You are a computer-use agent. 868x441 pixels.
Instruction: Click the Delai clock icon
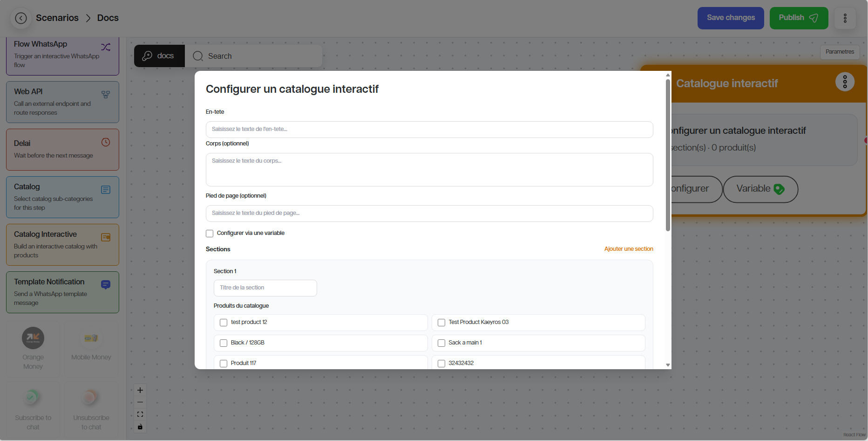106,142
